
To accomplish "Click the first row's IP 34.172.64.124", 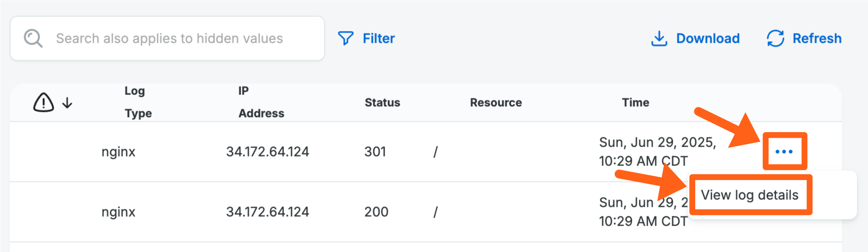I will point(267,152).
